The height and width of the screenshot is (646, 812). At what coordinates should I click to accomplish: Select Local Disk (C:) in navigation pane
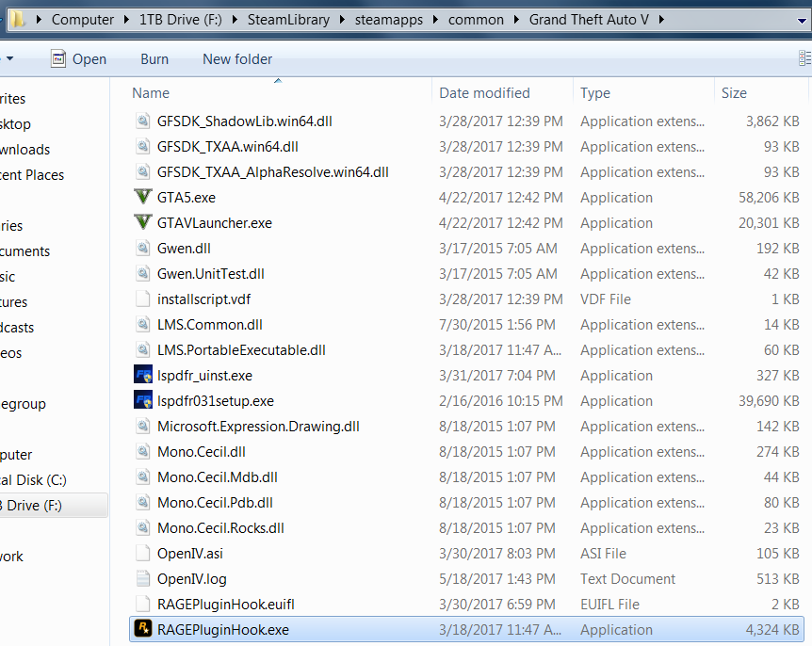[x=33, y=480]
